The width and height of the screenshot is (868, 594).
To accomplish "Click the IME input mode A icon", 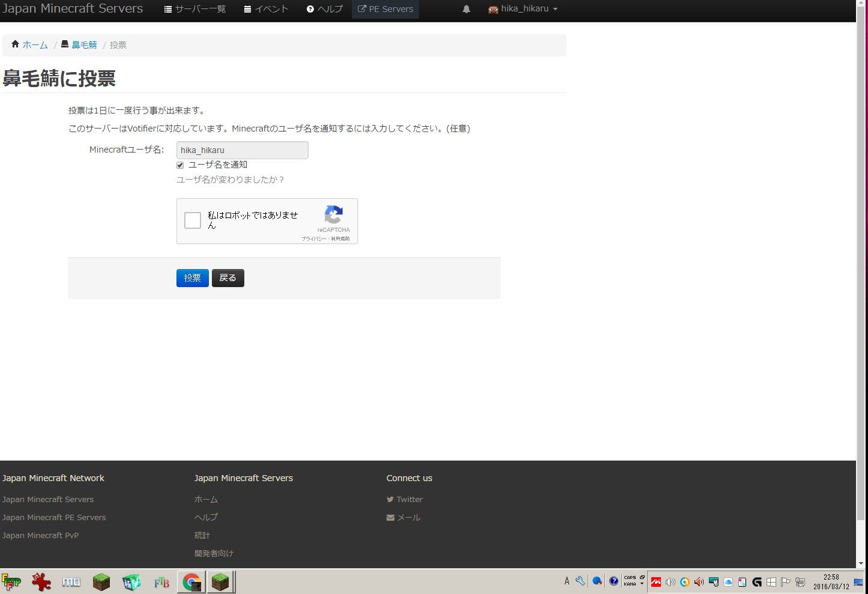I will coord(567,581).
